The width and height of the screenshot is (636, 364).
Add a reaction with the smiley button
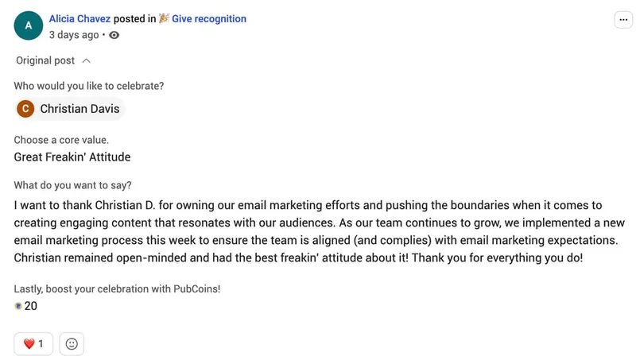click(x=72, y=343)
